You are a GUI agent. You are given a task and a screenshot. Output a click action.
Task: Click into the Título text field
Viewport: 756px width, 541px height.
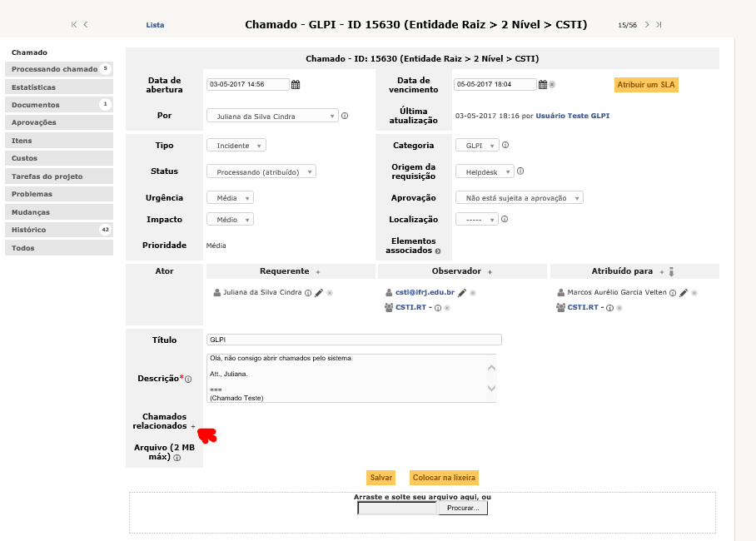click(354, 340)
